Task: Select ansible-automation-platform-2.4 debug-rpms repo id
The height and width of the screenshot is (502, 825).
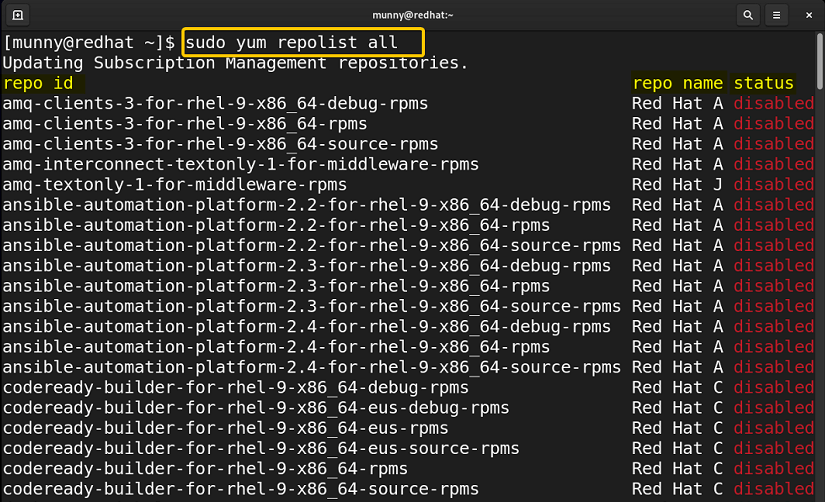Action: (306, 327)
